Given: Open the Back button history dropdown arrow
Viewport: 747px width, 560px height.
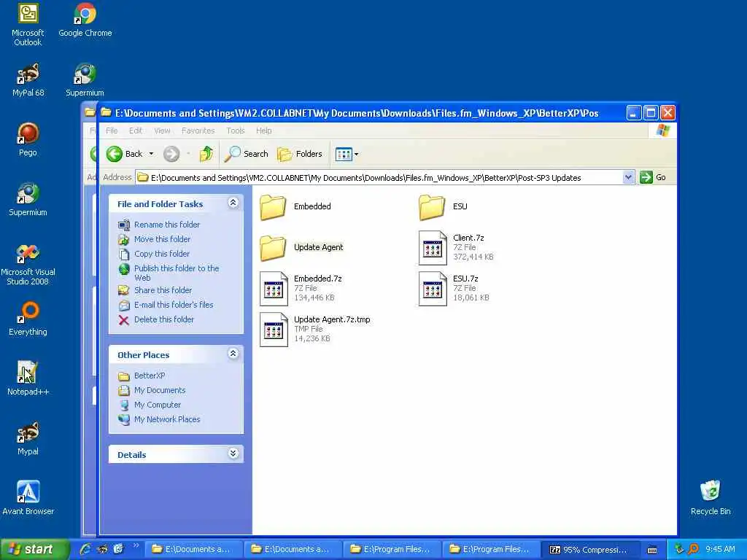Looking at the screenshot, I should pyautogui.click(x=151, y=154).
